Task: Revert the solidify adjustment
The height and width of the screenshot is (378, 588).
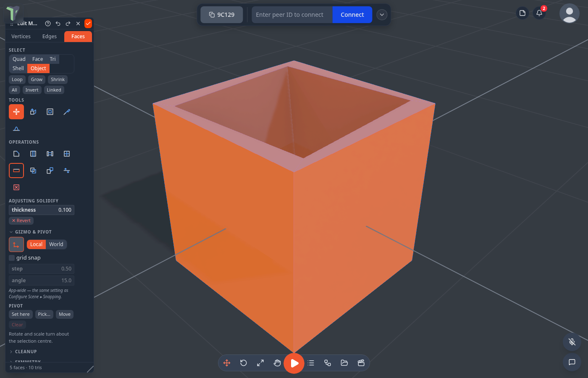Action: 21,220
